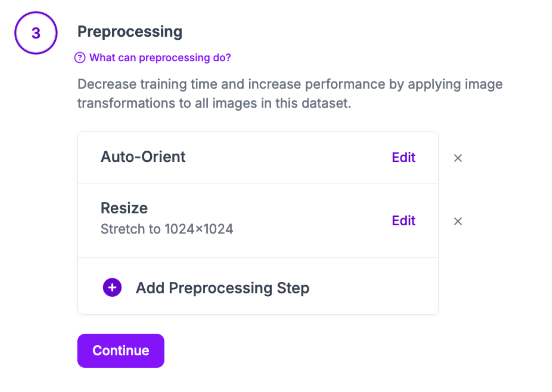Select the Auto-Orient step title
Image resolution: width=552 pixels, height=392 pixels.
pyautogui.click(x=143, y=157)
